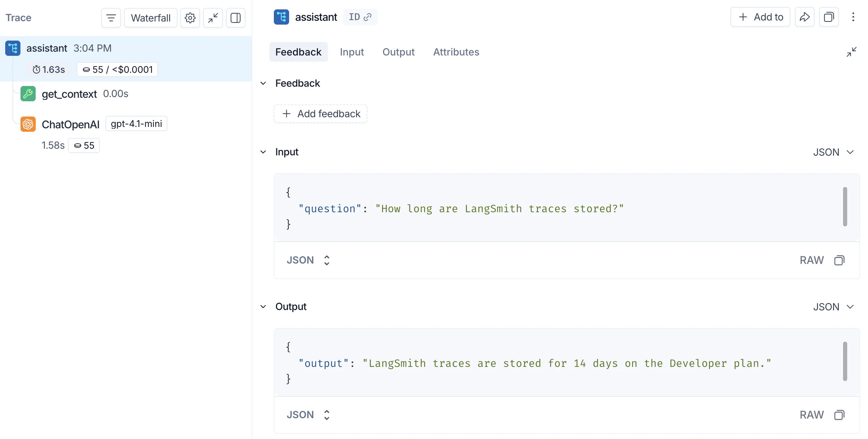The height and width of the screenshot is (439, 868).
Task: Click the scrollbar in the Output JSON box
Action: pos(845,362)
